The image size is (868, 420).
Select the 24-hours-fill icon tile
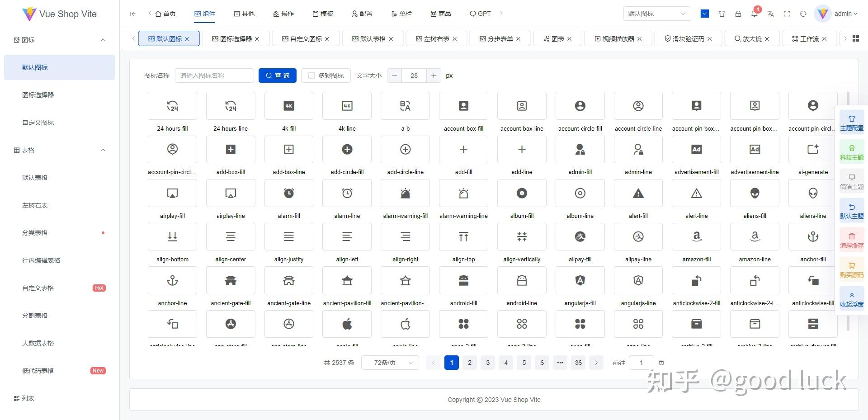point(172,106)
